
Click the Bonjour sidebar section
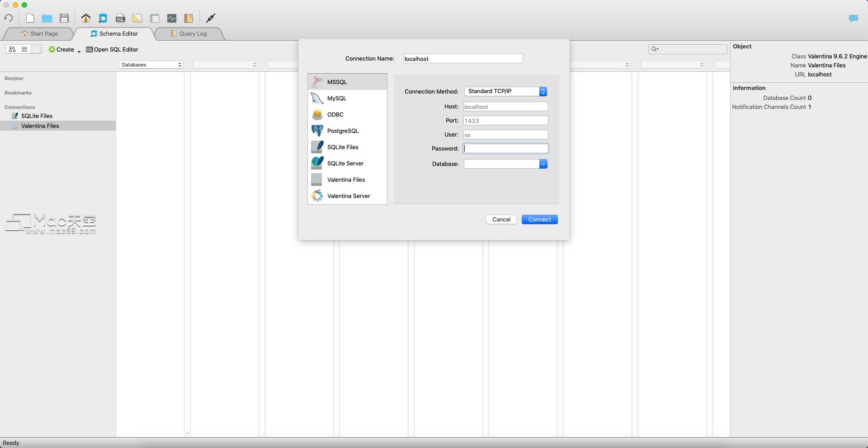[14, 78]
